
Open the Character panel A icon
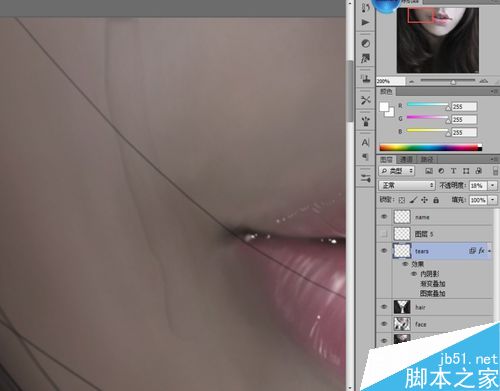pyautogui.click(x=366, y=142)
